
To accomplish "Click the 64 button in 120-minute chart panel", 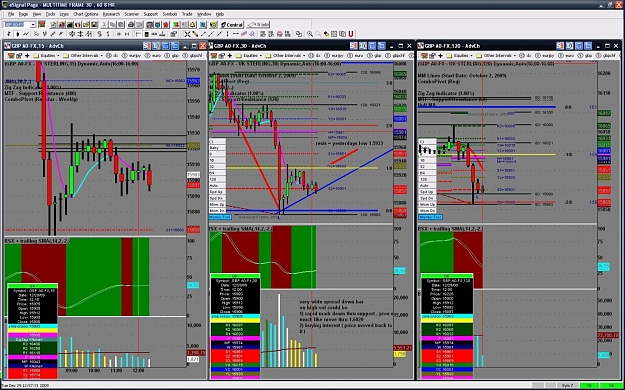I will [x=427, y=173].
